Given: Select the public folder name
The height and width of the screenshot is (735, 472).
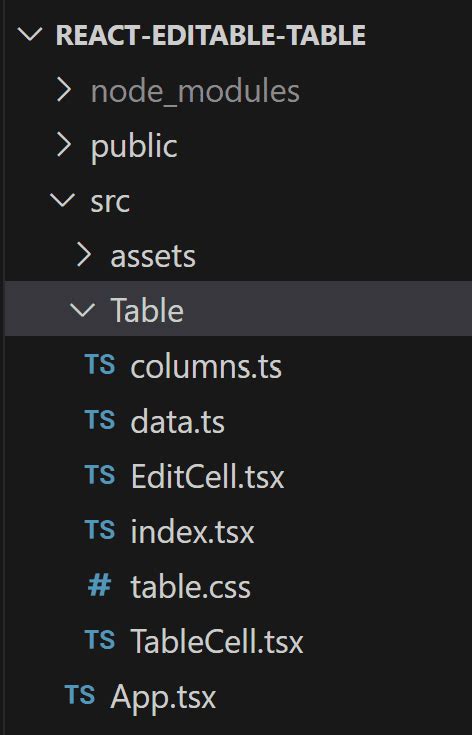Looking at the screenshot, I should [134, 147].
